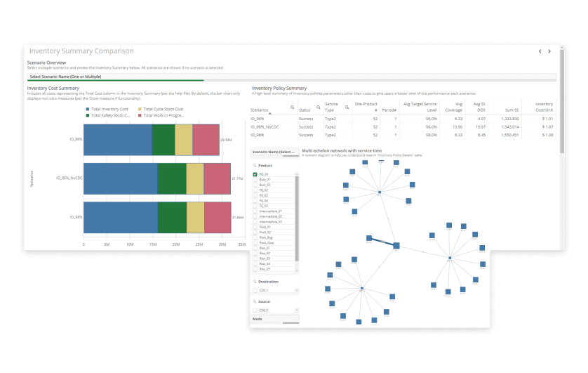Sort table by Avg Coverage header
This screenshot has width=588, height=373.
click(x=453, y=107)
